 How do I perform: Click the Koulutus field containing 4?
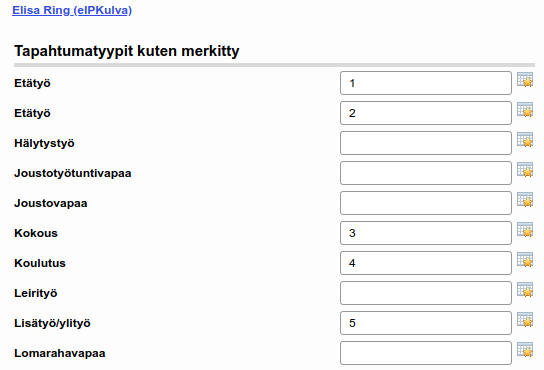pos(426,263)
